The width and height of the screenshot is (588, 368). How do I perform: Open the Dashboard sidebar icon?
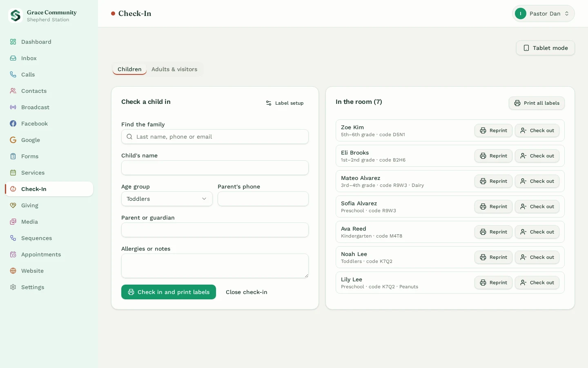[13, 42]
